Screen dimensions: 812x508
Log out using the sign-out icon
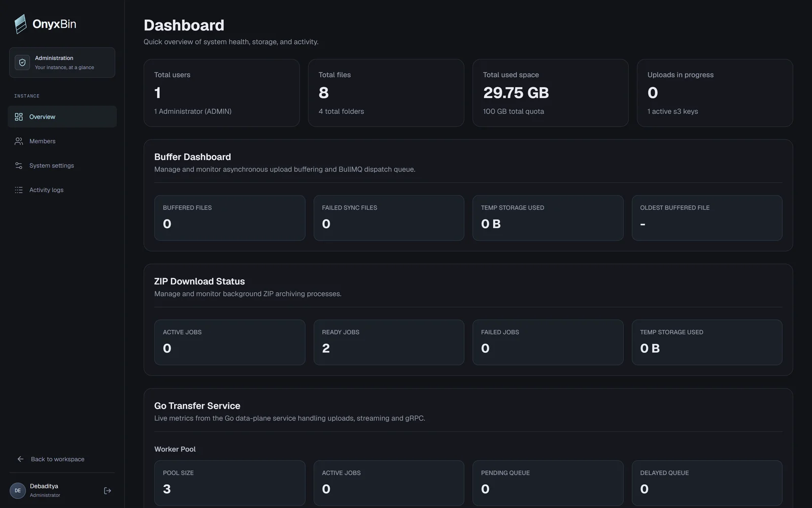pyautogui.click(x=108, y=491)
